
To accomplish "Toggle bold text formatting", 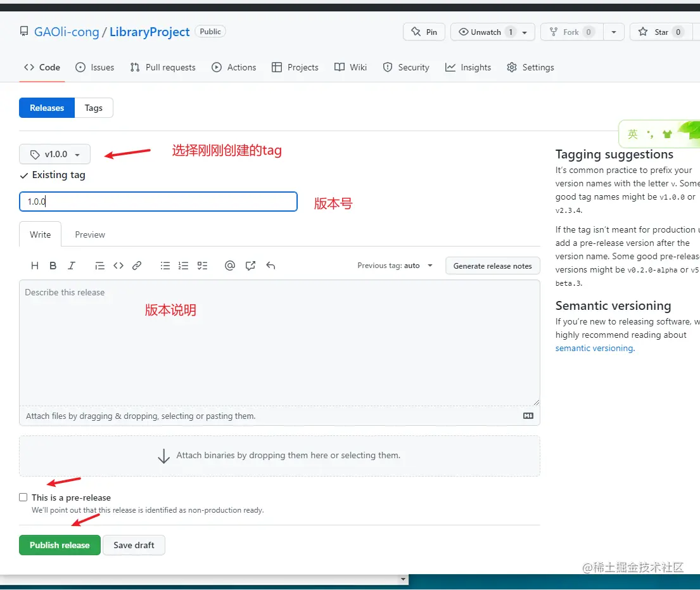I will (53, 266).
